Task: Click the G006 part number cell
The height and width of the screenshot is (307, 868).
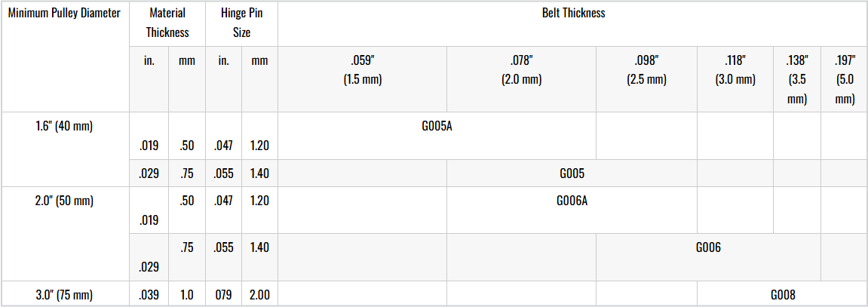Action: click(x=709, y=247)
